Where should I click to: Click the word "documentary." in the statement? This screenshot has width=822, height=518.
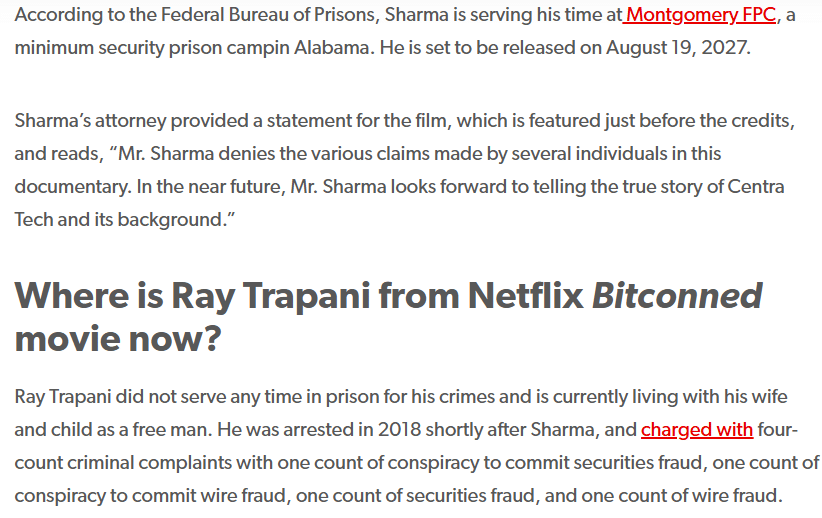tap(71, 187)
